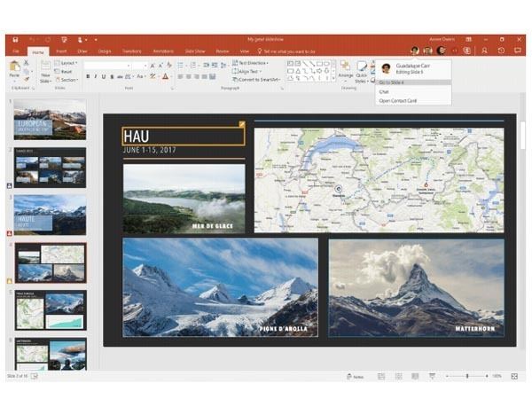Click the Cut scissors icon

(26, 63)
